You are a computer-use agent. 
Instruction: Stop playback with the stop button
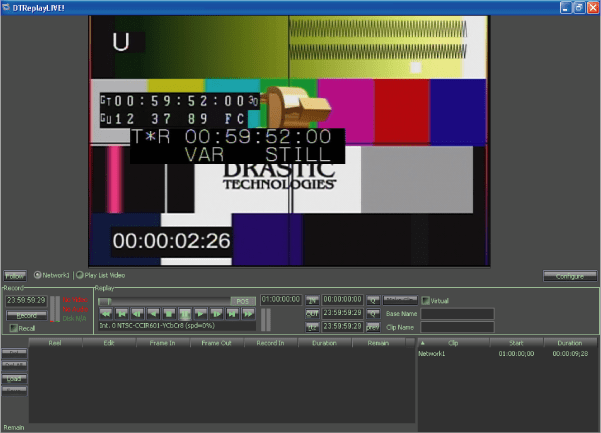tap(169, 314)
